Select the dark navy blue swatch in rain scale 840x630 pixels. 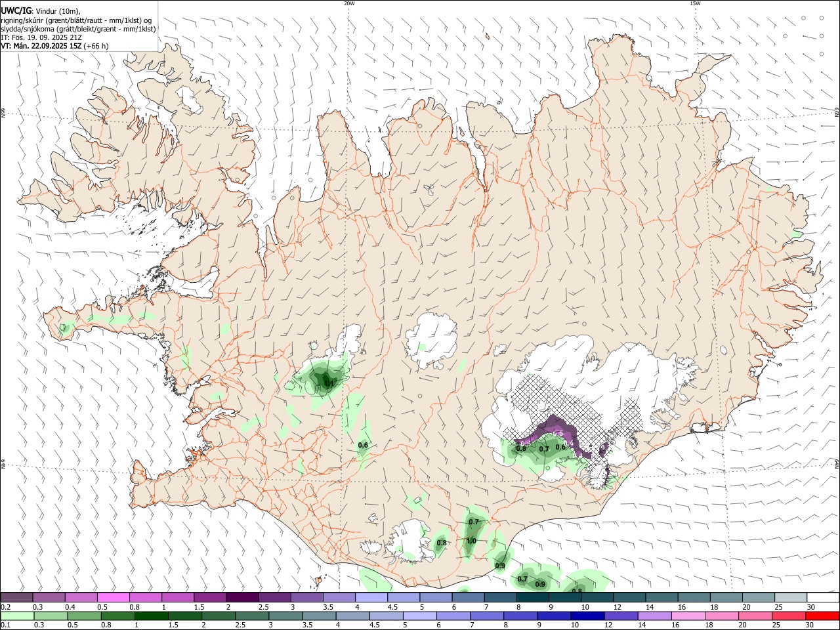click(x=587, y=616)
